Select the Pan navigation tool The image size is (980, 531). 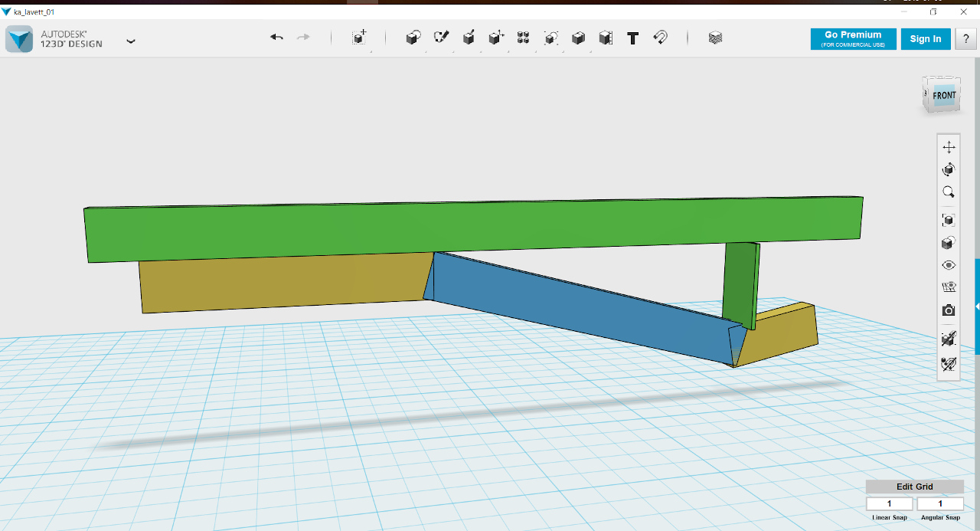(x=949, y=147)
